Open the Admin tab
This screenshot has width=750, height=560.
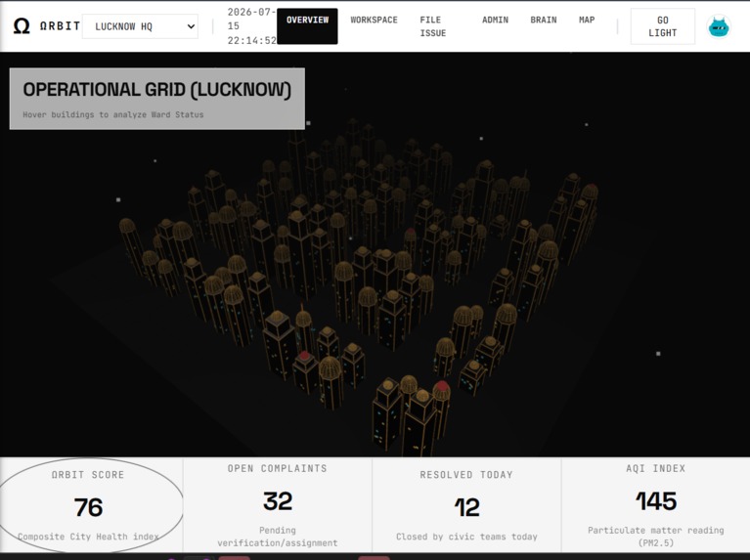pyautogui.click(x=495, y=21)
